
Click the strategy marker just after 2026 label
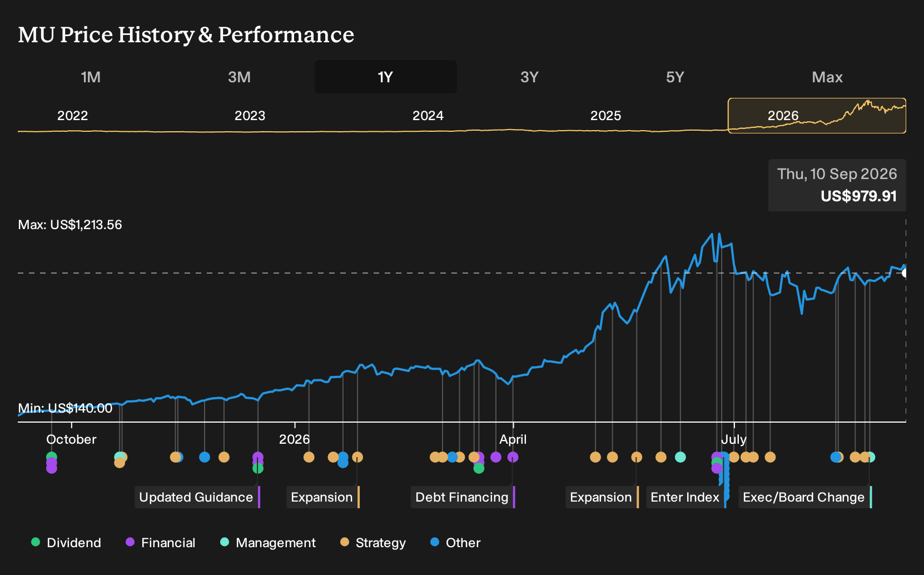pos(309,457)
